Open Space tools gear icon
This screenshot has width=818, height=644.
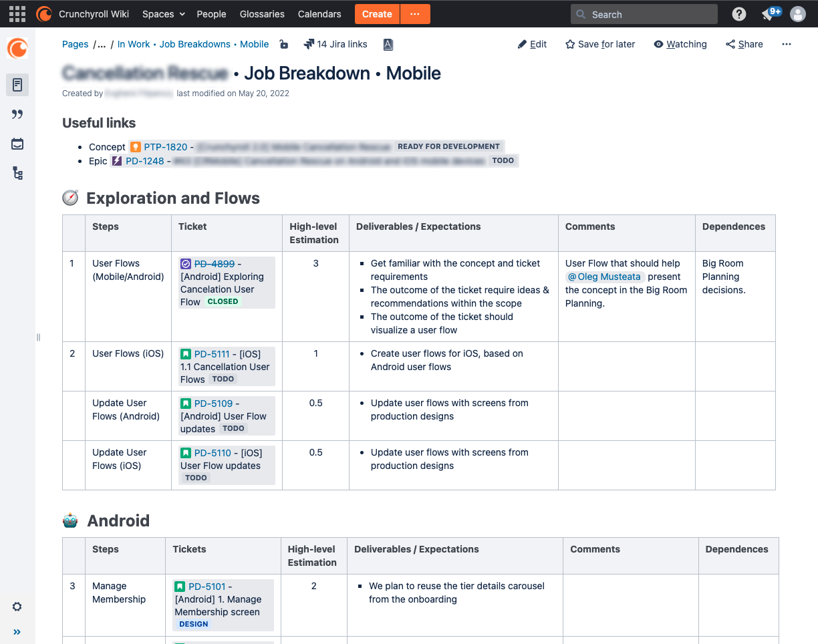(x=17, y=607)
